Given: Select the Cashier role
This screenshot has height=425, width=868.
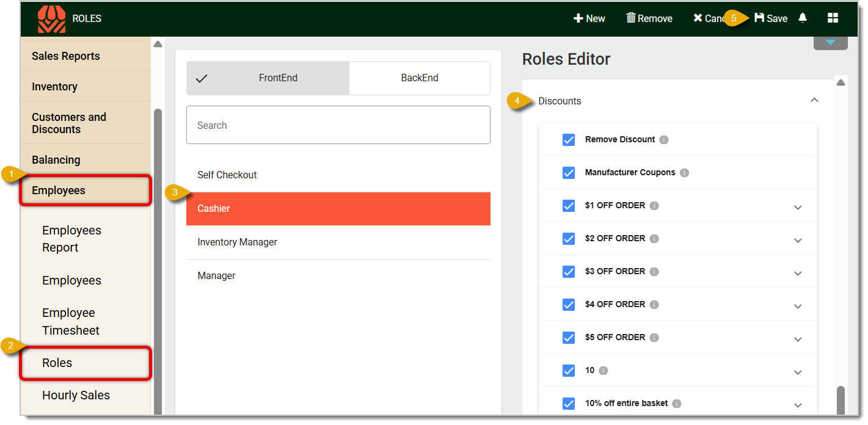Looking at the screenshot, I should pyautogui.click(x=338, y=209).
